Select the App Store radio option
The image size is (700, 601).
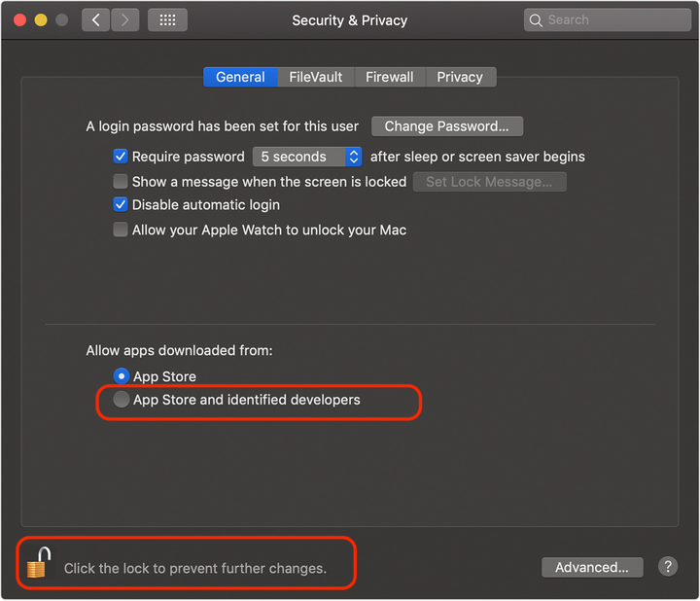pyautogui.click(x=121, y=376)
